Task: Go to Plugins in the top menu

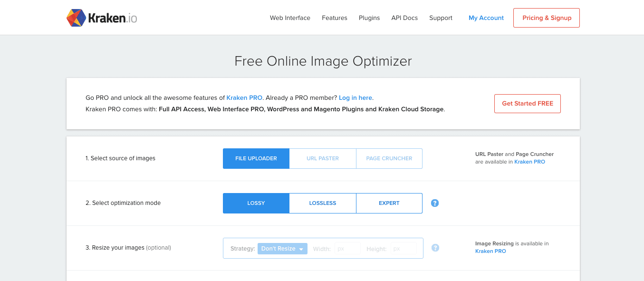Action: (x=369, y=18)
